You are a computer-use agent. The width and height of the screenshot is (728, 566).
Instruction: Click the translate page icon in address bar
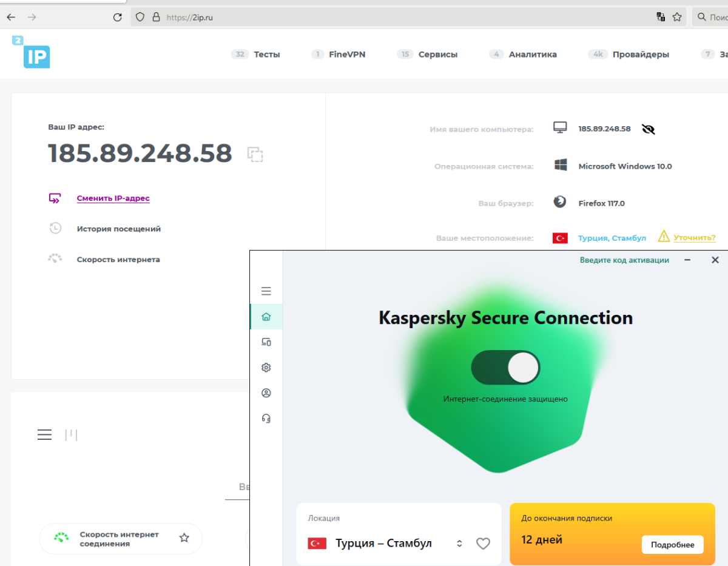point(661,17)
